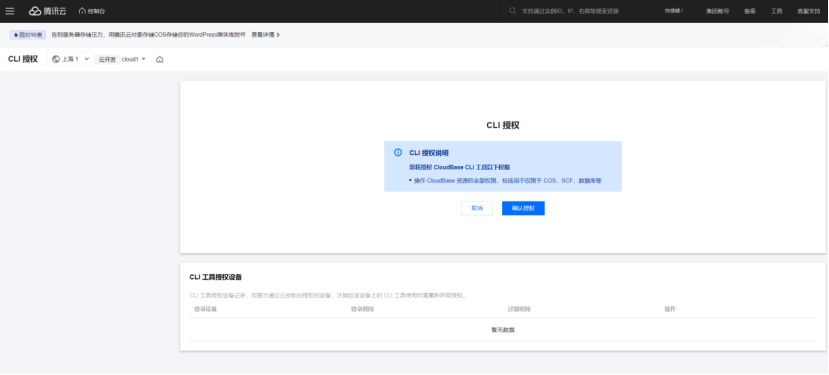829x375 pixels.
Task: Click the Tencent Cloud (腾讯云) logo
Action: click(x=48, y=11)
